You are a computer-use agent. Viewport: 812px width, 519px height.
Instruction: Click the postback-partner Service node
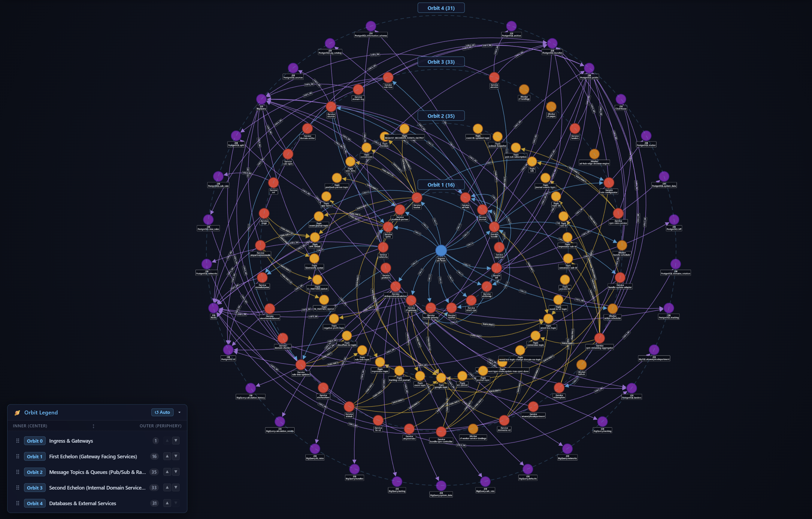tap(400, 209)
